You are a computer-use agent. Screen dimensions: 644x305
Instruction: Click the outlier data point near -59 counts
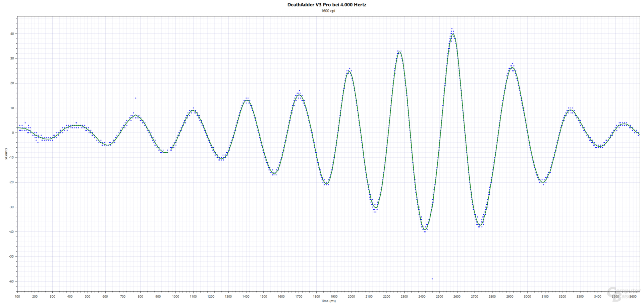[x=432, y=279]
